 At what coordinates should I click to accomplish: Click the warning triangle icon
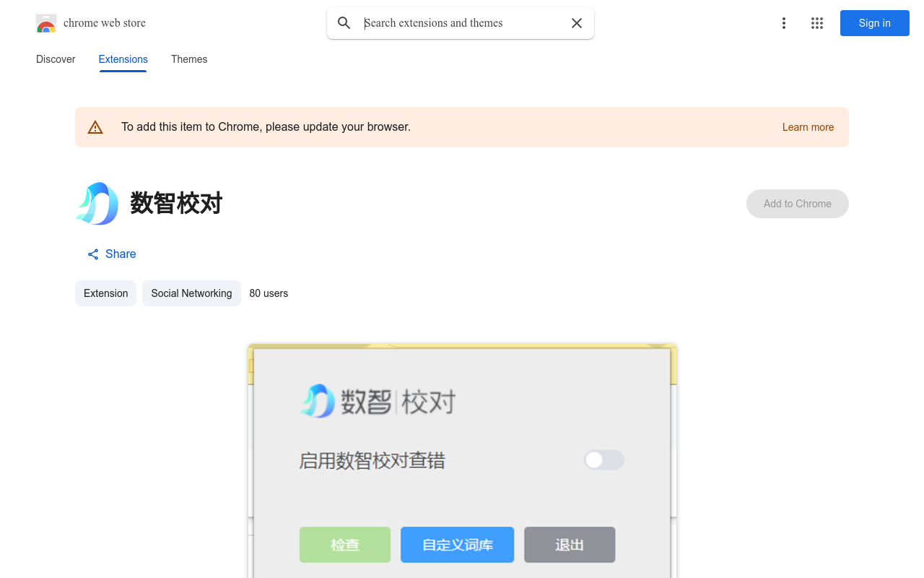tap(95, 127)
